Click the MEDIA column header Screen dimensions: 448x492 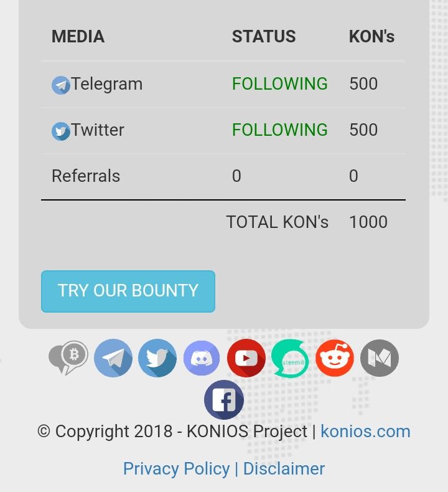[x=78, y=37]
